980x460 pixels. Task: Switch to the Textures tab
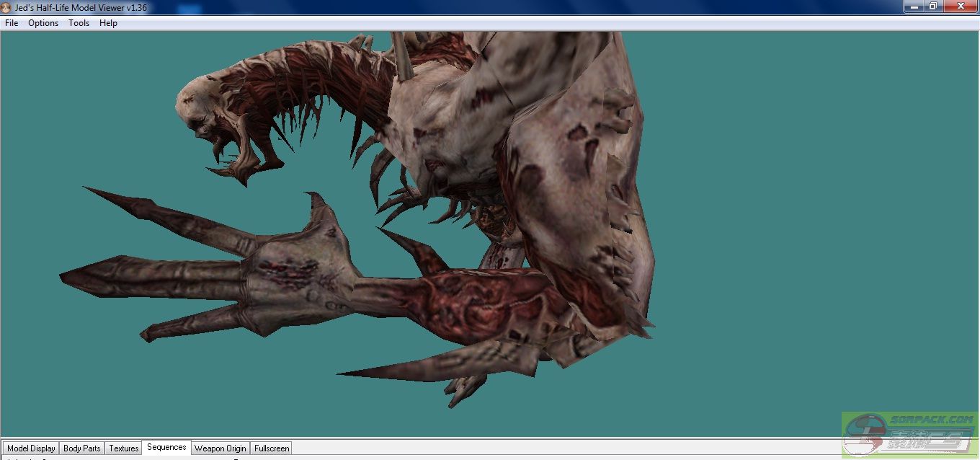124,448
